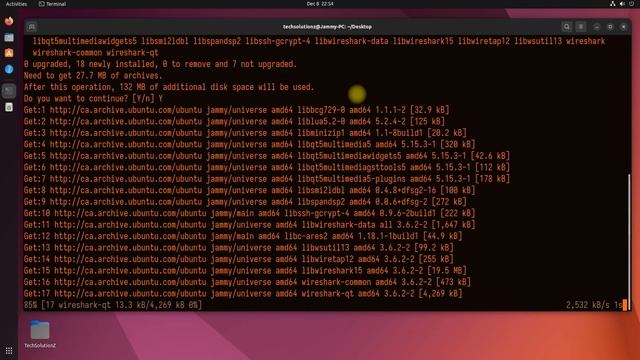This screenshot has width=640, height=360.
Task: Click the terminal vertical scrollbar
Action: 629,241
